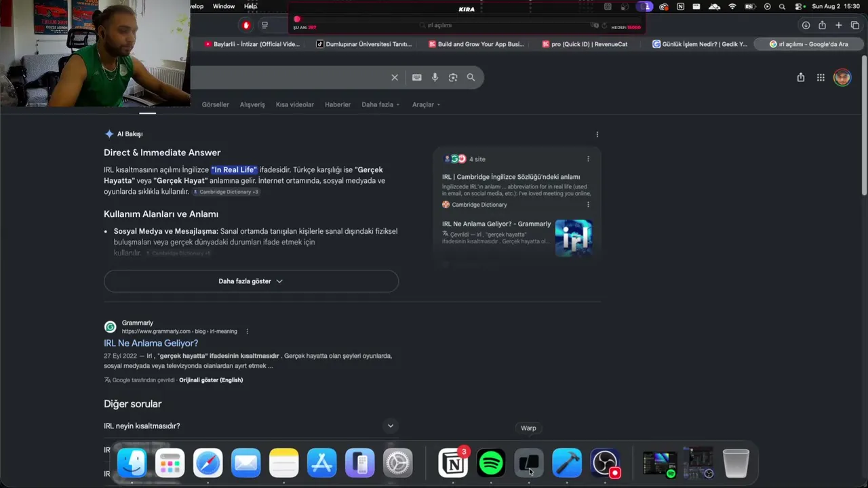Screen dimensions: 868x488
Task: Open the three-dot menu of the Grammarly result
Action: 247,331
